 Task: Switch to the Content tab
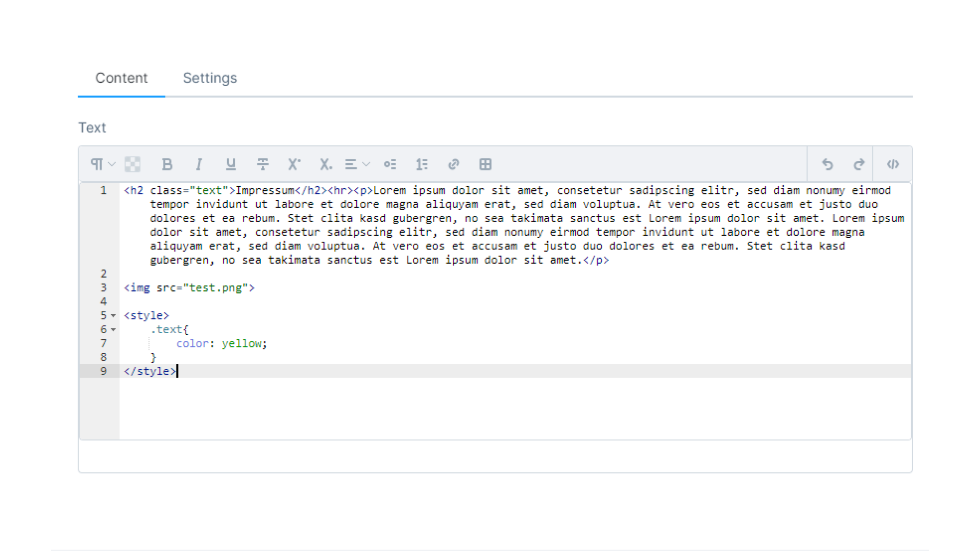(x=121, y=78)
